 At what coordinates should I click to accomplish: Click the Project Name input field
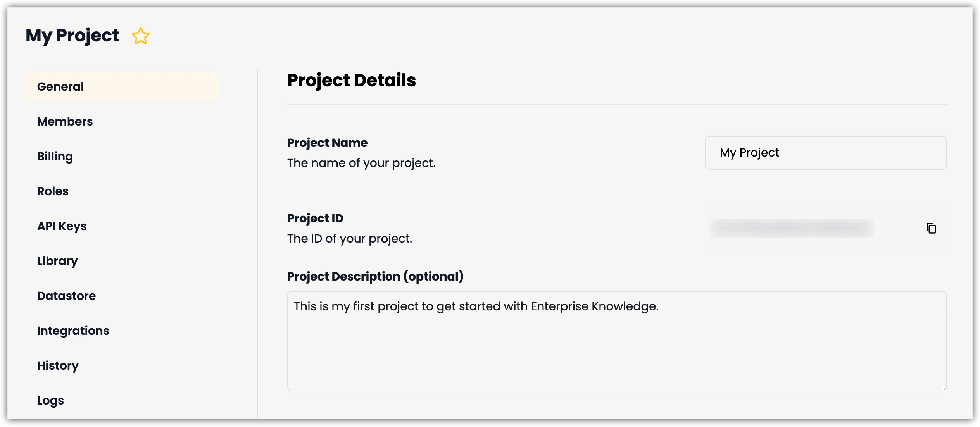coord(826,153)
